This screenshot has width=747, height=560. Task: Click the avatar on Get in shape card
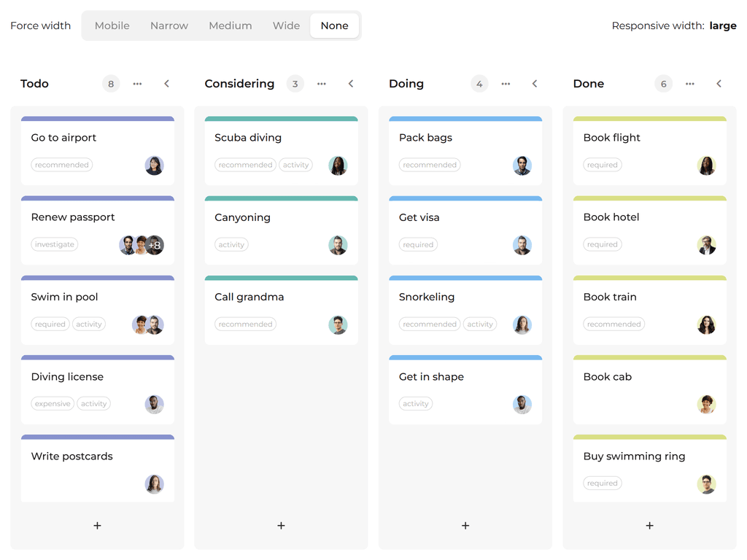tap(522, 404)
